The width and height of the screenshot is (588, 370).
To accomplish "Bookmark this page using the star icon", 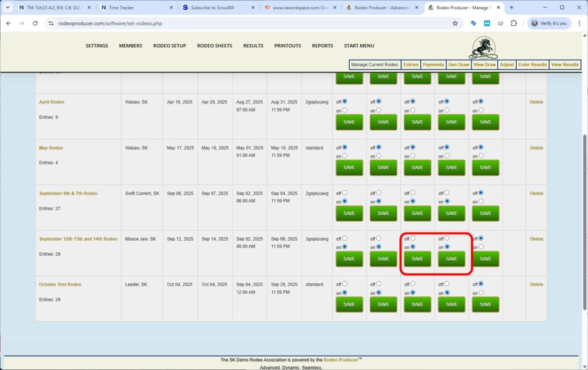I will [455, 24].
